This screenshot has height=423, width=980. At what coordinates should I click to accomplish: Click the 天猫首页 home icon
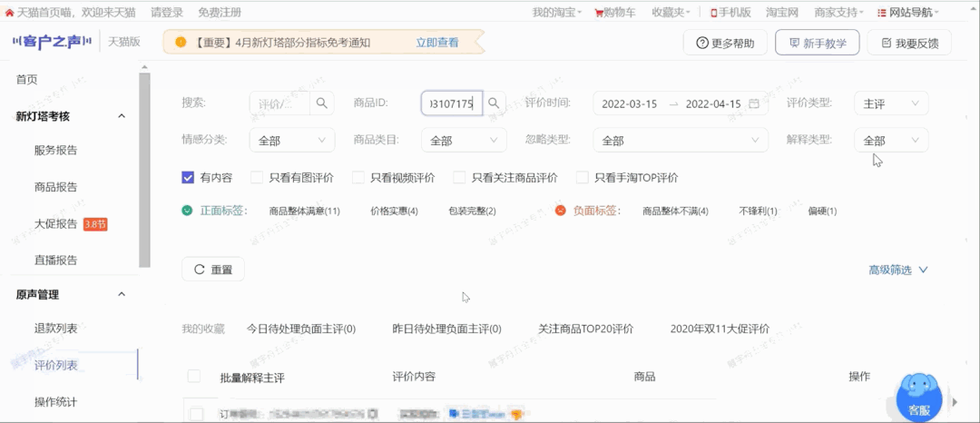[x=10, y=13]
